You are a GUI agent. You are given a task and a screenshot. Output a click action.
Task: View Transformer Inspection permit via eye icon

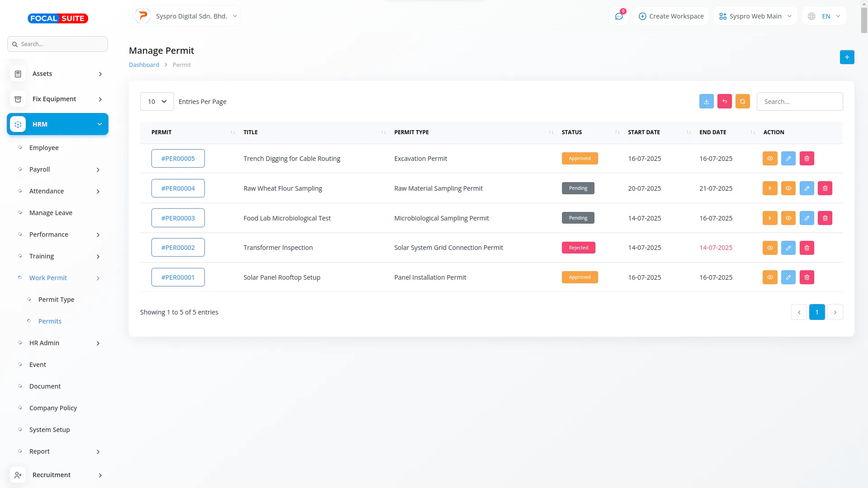tap(769, 248)
